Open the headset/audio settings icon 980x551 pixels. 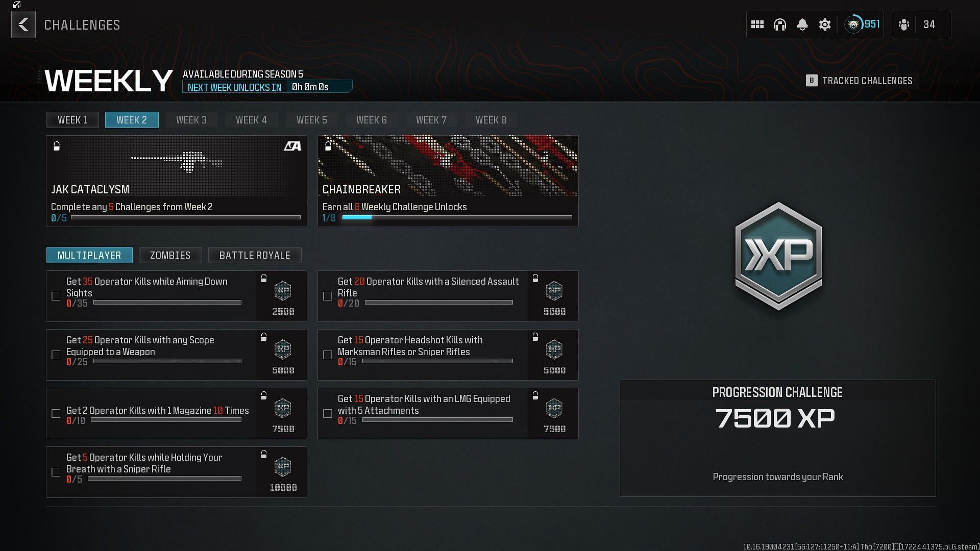[779, 24]
